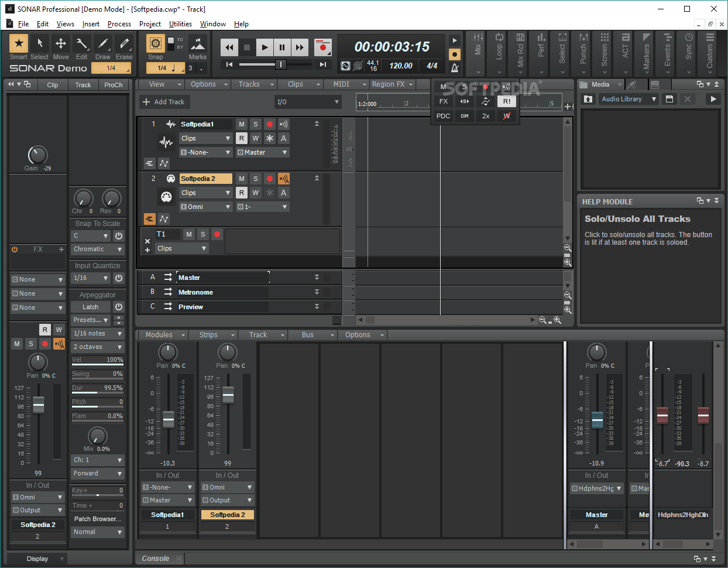728x568 pixels.
Task: Open the Custom module
Action: click(x=709, y=53)
